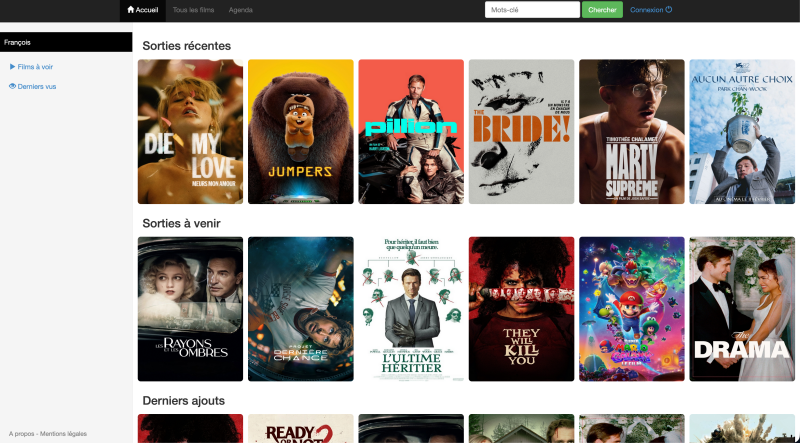Open the Ready or Not 2 poster

tap(301, 429)
